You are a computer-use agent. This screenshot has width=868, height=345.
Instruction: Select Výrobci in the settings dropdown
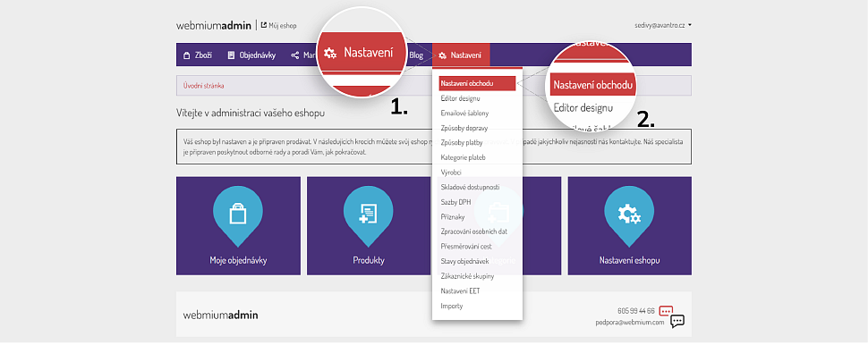pyautogui.click(x=451, y=172)
